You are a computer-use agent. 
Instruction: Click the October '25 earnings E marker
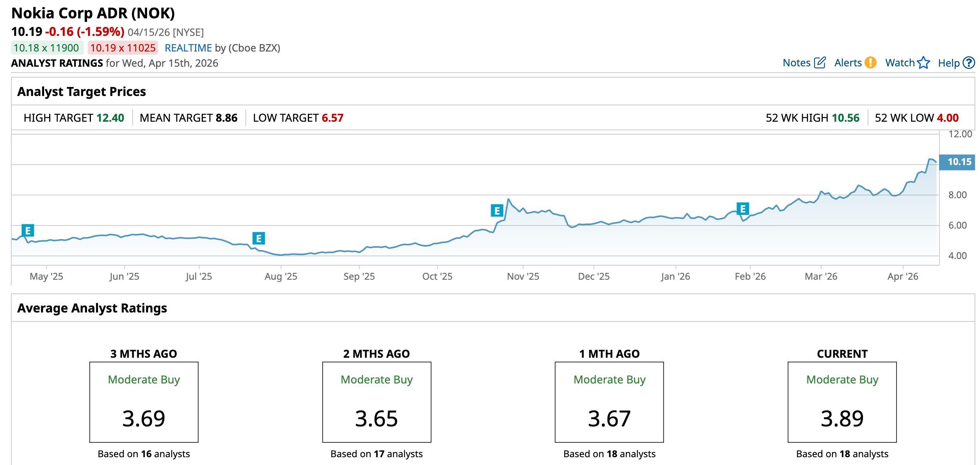pyautogui.click(x=497, y=211)
